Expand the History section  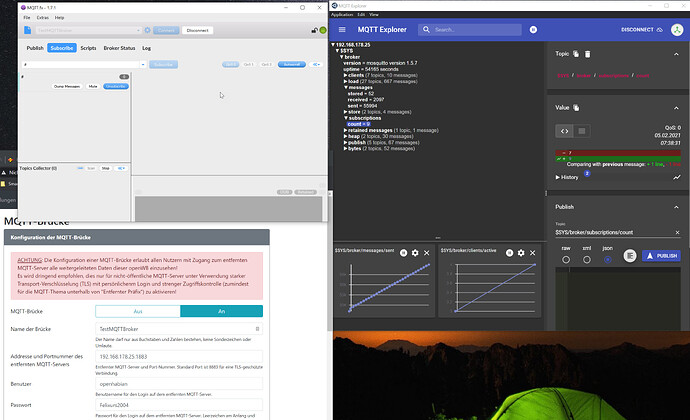point(567,177)
